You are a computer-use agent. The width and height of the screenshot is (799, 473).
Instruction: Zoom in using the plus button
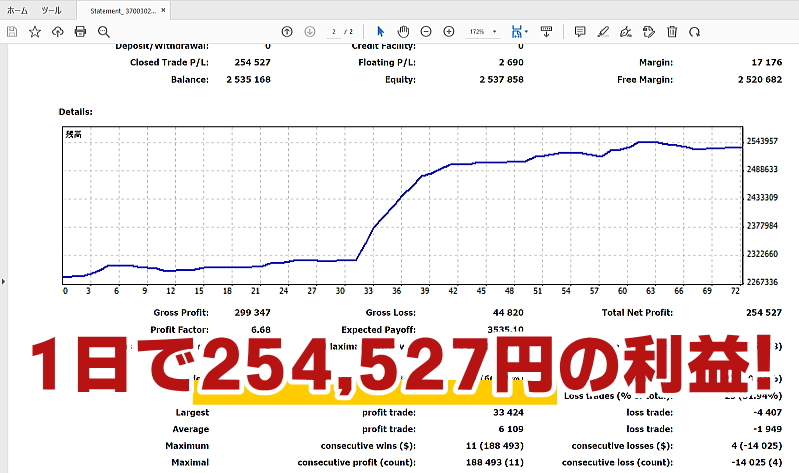click(449, 32)
